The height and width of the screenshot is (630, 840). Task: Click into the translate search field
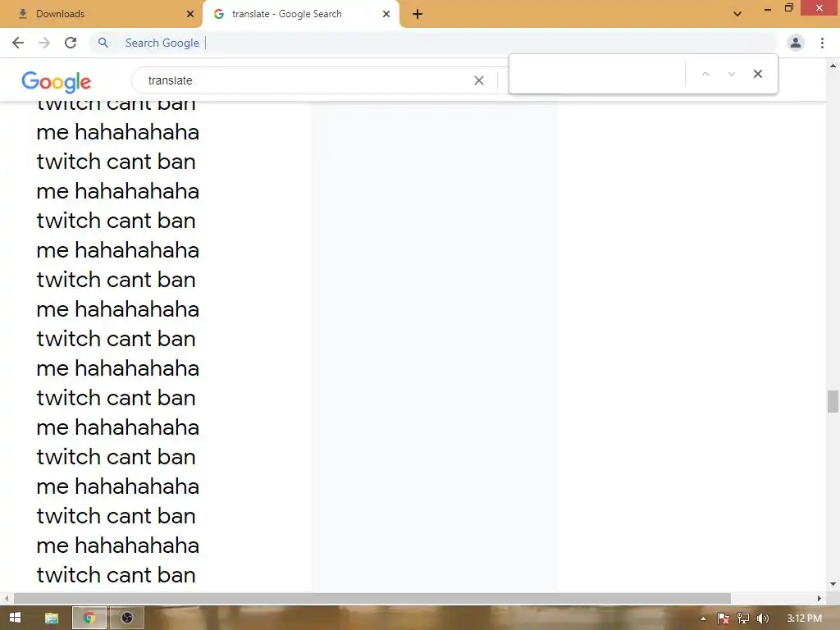tap(305, 80)
